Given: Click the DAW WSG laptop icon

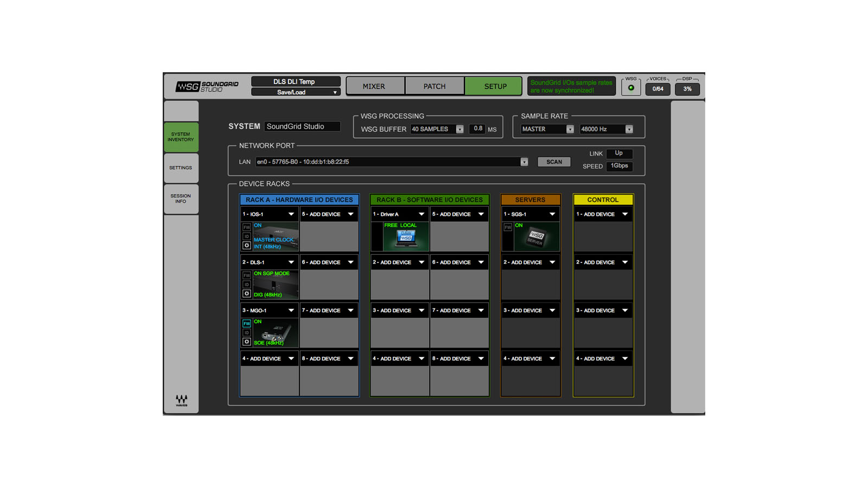Looking at the screenshot, I should (406, 238).
